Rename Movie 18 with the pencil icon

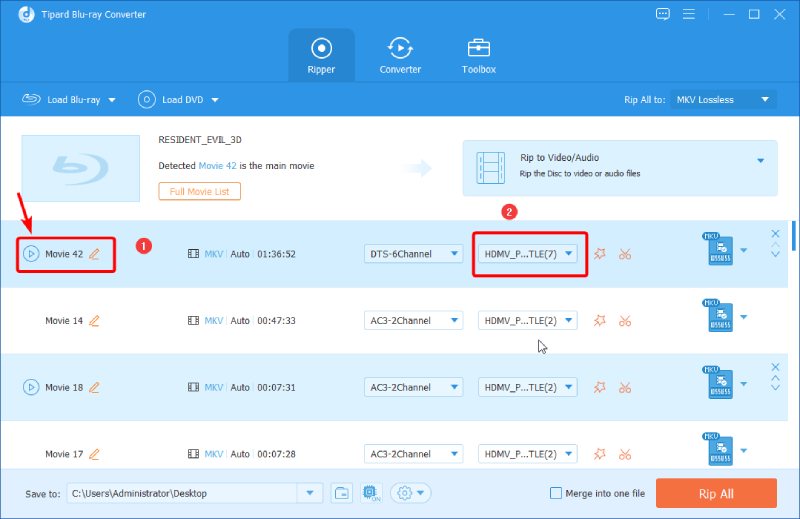click(94, 387)
